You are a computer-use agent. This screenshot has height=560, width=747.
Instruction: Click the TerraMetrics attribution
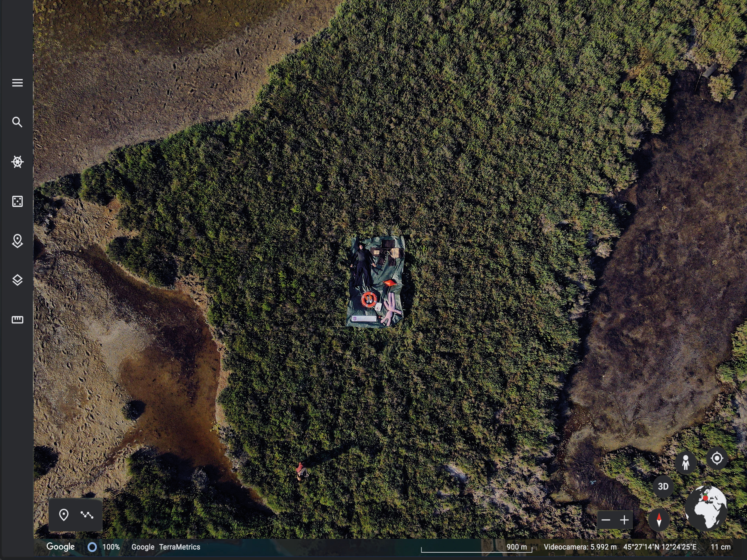pos(180,547)
